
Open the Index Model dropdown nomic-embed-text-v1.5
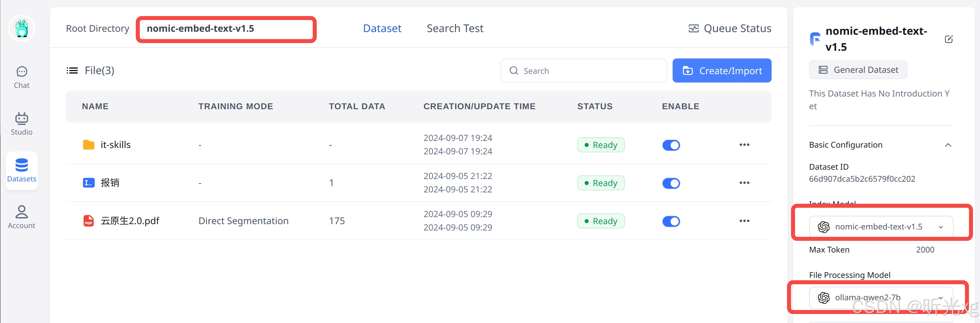pos(881,227)
